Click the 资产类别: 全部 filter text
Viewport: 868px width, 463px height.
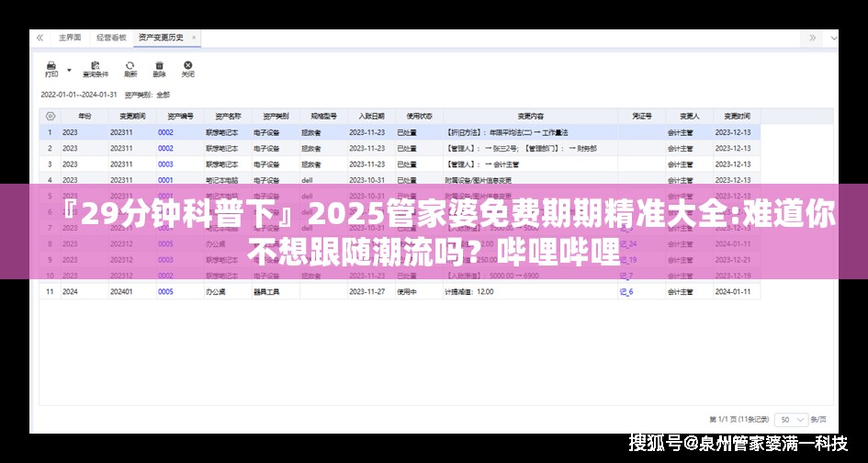(147, 95)
